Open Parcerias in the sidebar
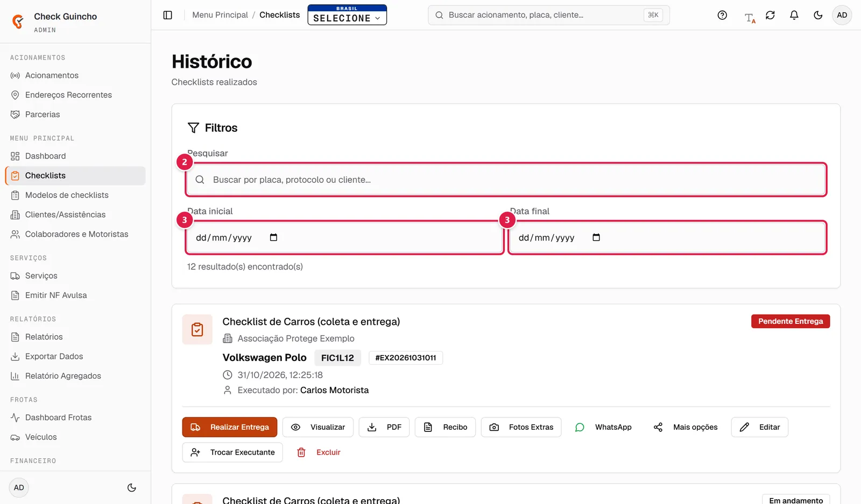 (75, 115)
